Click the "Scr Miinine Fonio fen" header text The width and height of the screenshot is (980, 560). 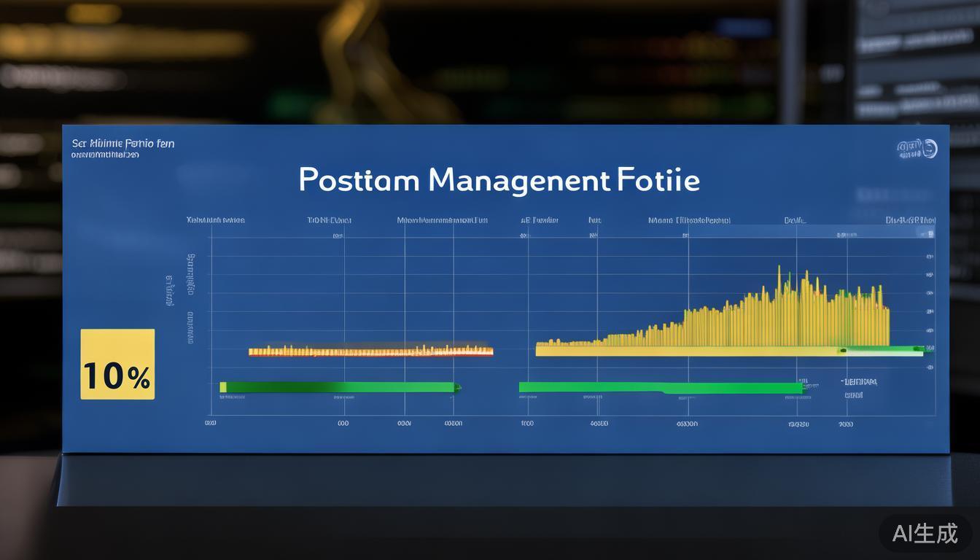123,144
